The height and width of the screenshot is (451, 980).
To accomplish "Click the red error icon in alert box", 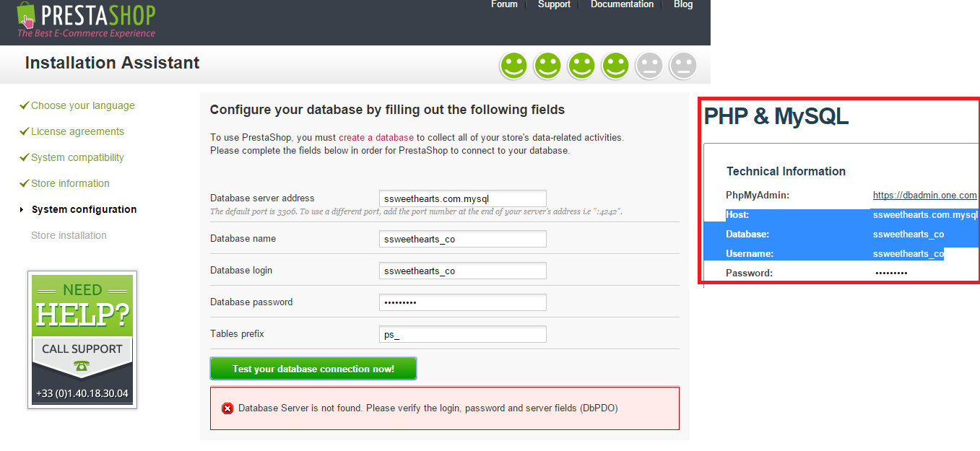I will click(x=227, y=408).
